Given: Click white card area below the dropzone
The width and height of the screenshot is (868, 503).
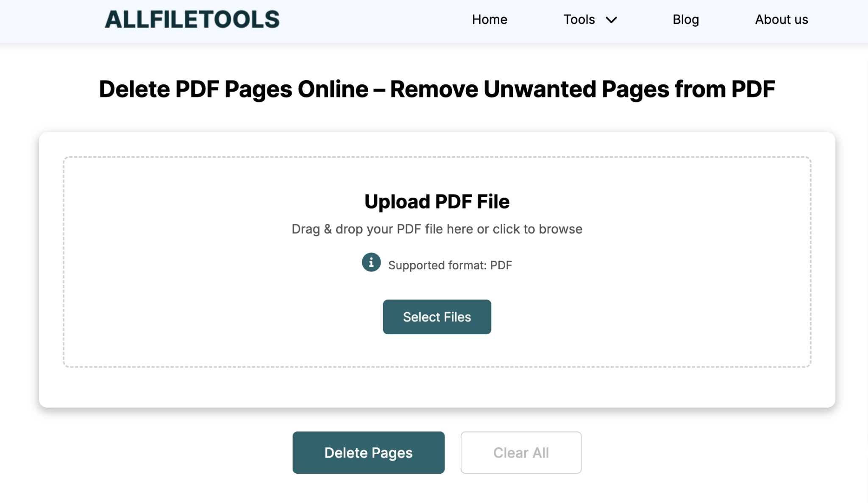Looking at the screenshot, I should [x=437, y=387].
